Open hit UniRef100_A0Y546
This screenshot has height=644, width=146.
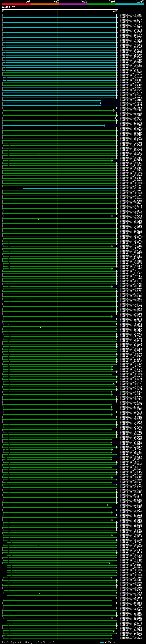coord(131,216)
